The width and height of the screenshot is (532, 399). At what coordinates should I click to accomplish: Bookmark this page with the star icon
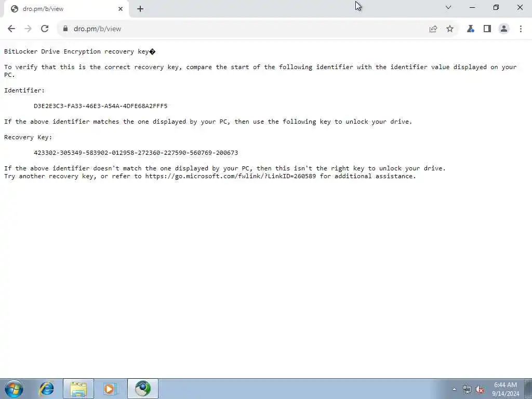[450, 29]
